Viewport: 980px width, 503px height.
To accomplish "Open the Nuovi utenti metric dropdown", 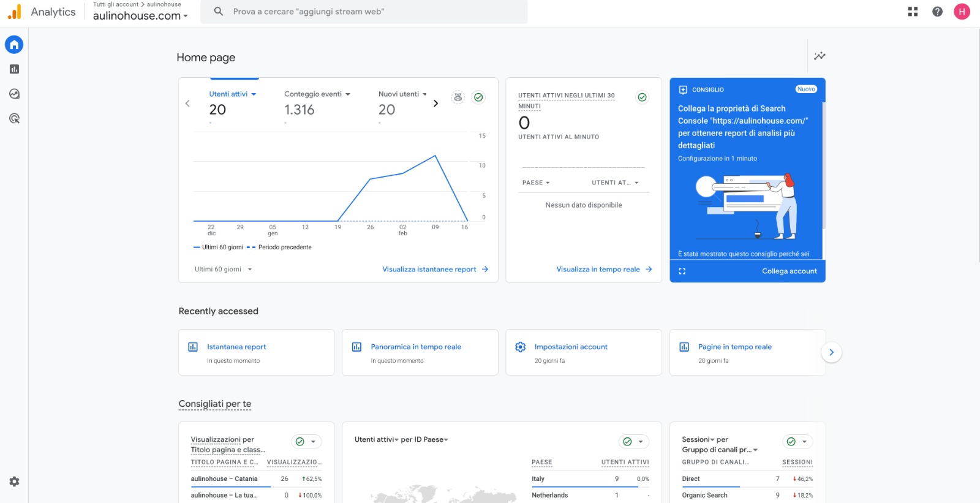I will click(402, 94).
